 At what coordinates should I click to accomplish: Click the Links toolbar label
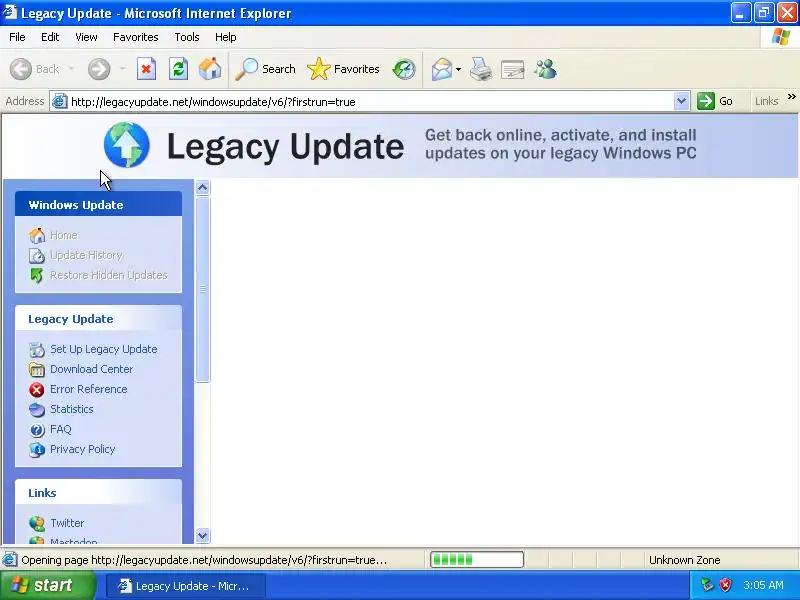click(766, 101)
